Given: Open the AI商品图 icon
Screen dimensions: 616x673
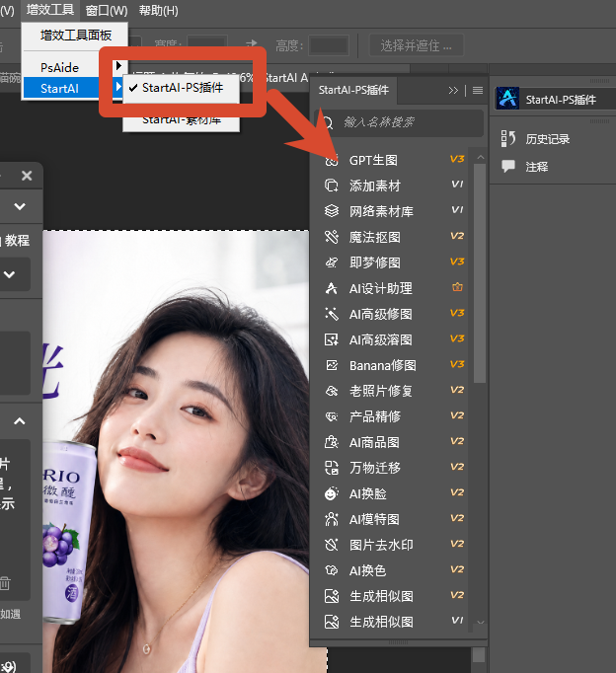Looking at the screenshot, I should tap(332, 442).
